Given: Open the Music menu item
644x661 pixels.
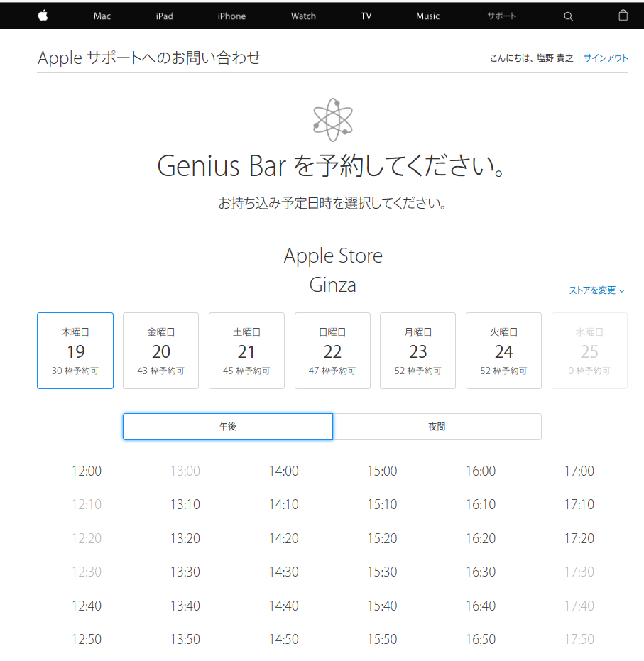Looking at the screenshot, I should point(427,16).
